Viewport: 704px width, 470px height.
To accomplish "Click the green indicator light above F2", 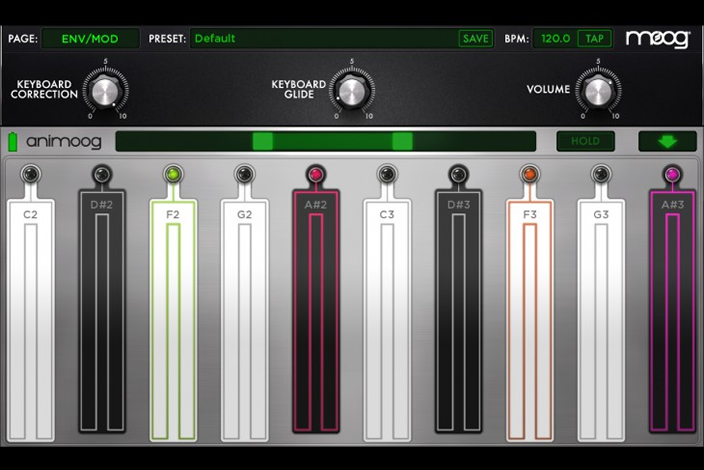I will click(173, 174).
